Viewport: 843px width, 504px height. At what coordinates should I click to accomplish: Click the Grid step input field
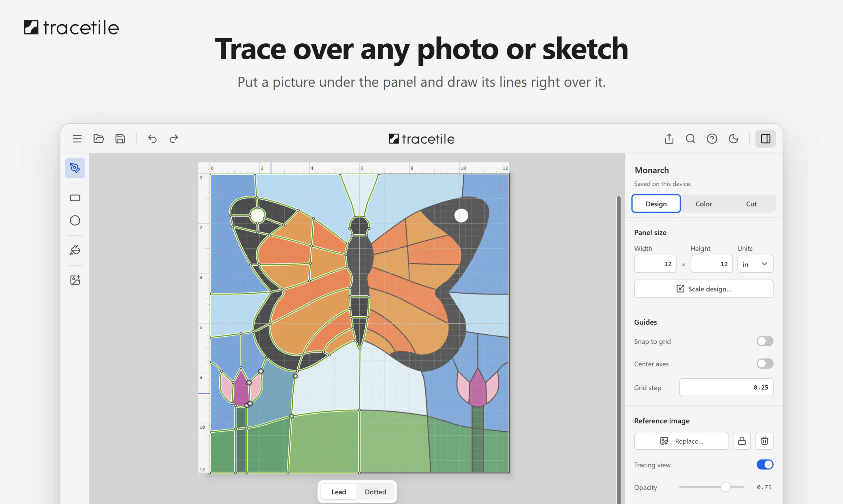point(726,387)
